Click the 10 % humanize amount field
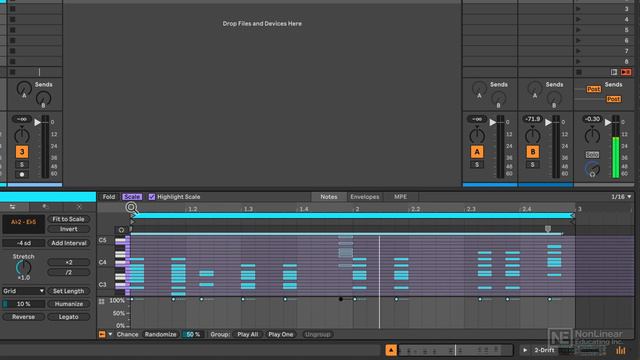The height and width of the screenshot is (360, 640). [x=23, y=304]
